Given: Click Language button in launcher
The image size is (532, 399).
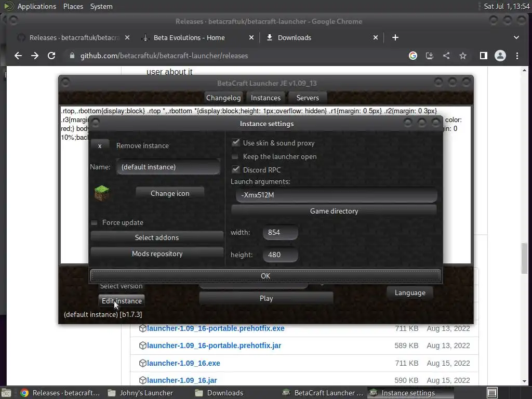Looking at the screenshot, I should pos(410,293).
